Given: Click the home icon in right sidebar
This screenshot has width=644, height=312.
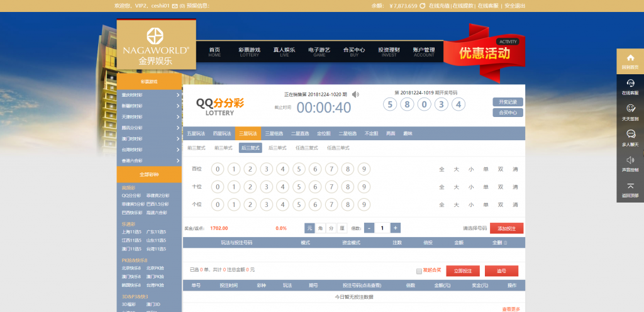Looking at the screenshot, I should coord(630,58).
